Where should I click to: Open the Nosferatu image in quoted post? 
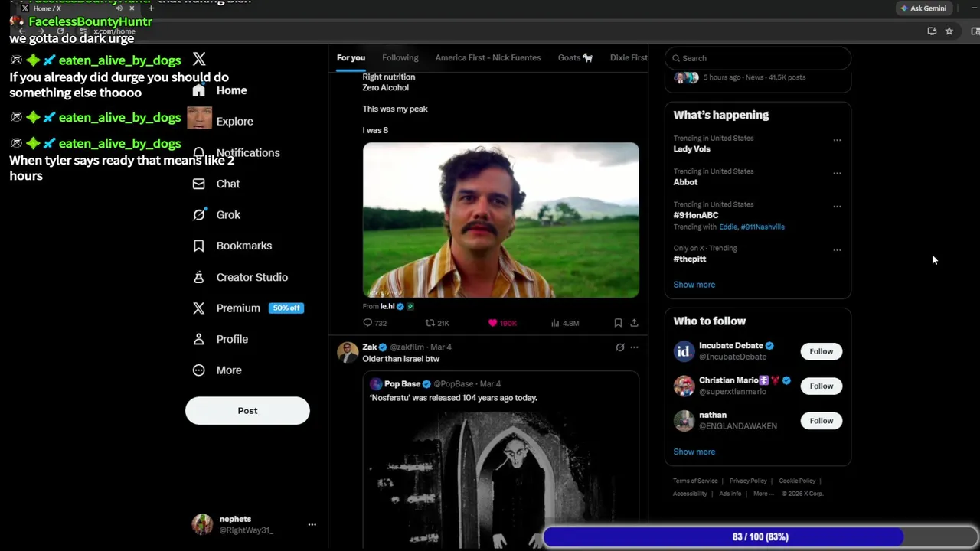(501, 480)
